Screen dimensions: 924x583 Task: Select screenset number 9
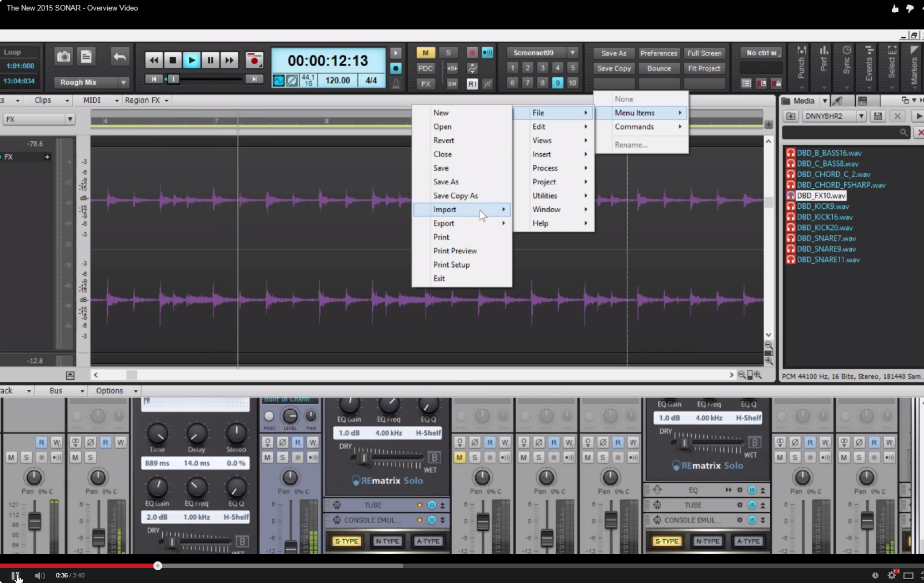tap(557, 83)
